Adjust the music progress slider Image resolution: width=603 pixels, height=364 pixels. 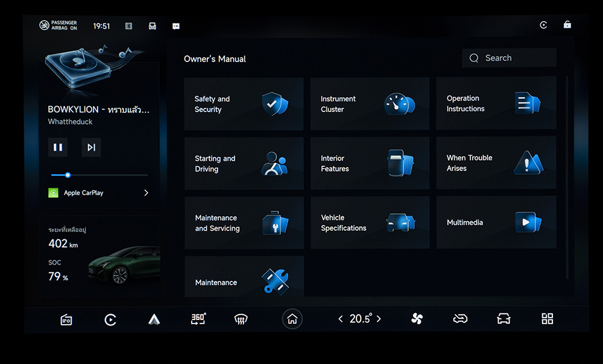68,175
